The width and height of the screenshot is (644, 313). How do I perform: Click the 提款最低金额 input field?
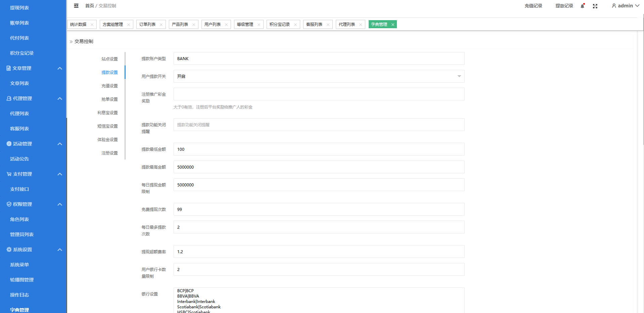click(319, 149)
